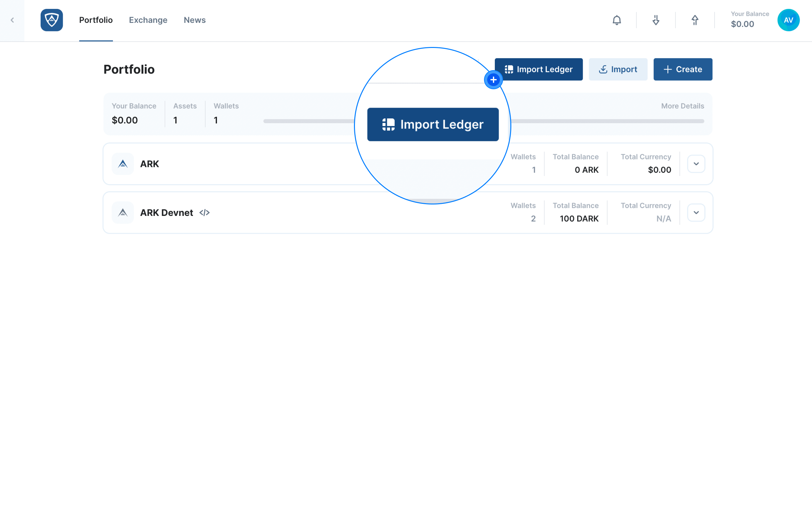This screenshot has height=508, width=812.
Task: Click the Assets count value
Action: point(175,120)
